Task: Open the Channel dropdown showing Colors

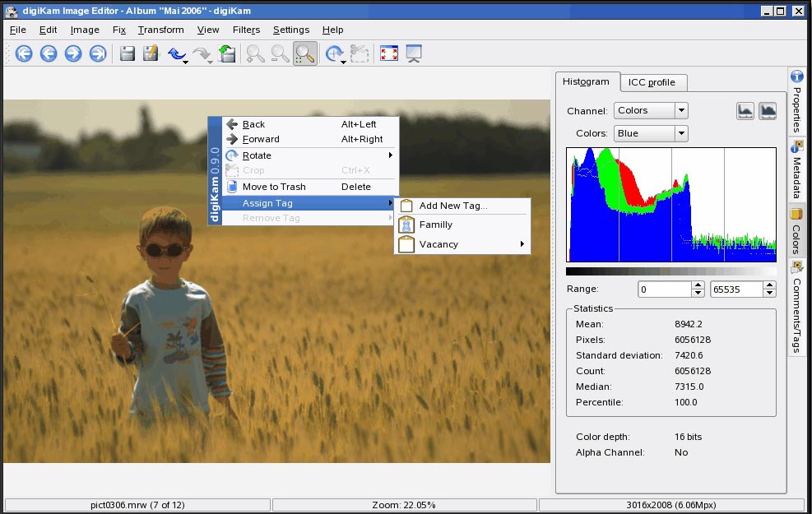Action: click(650, 110)
